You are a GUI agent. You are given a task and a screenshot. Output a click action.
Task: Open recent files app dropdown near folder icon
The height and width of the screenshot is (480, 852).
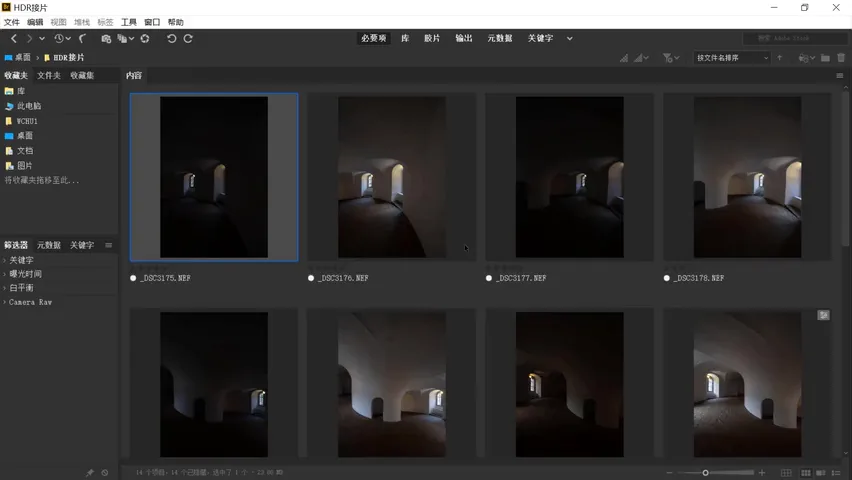coord(806,58)
